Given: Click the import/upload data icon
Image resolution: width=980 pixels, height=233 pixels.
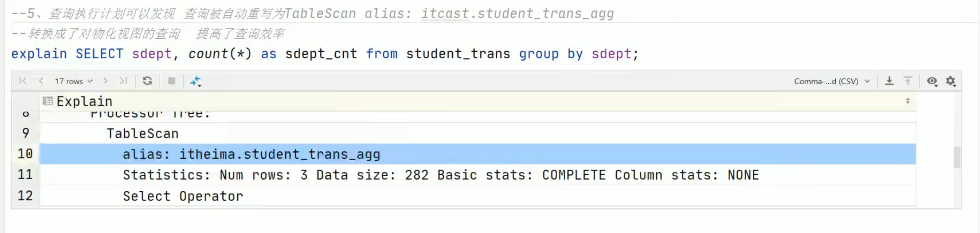Looking at the screenshot, I should click(x=908, y=81).
